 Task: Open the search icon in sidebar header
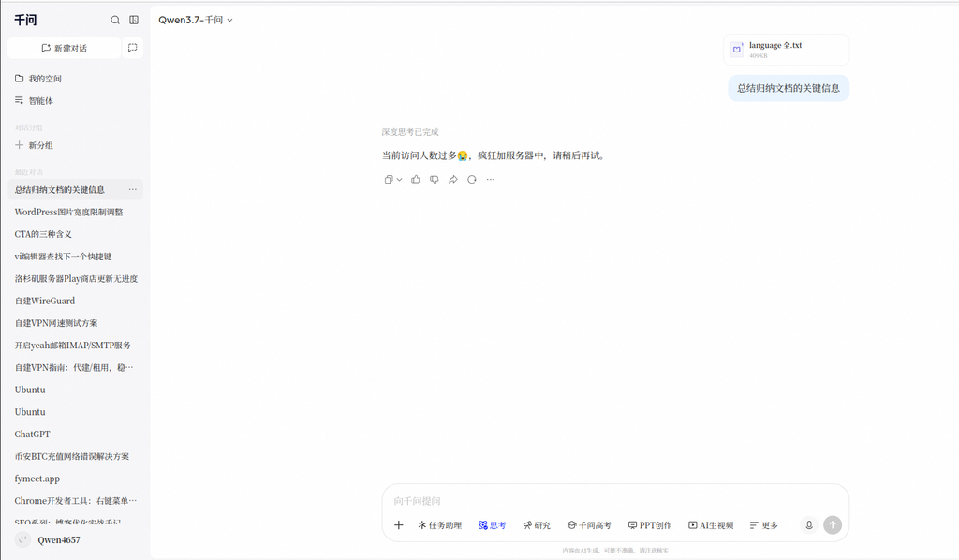coord(115,21)
